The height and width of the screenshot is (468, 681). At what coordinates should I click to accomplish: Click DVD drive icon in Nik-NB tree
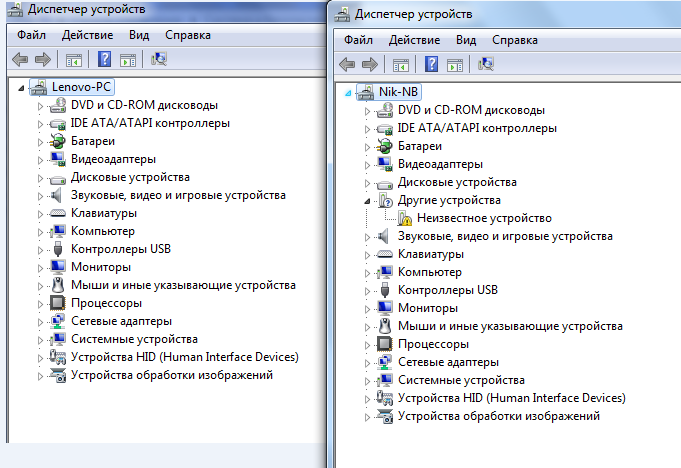pos(384,110)
